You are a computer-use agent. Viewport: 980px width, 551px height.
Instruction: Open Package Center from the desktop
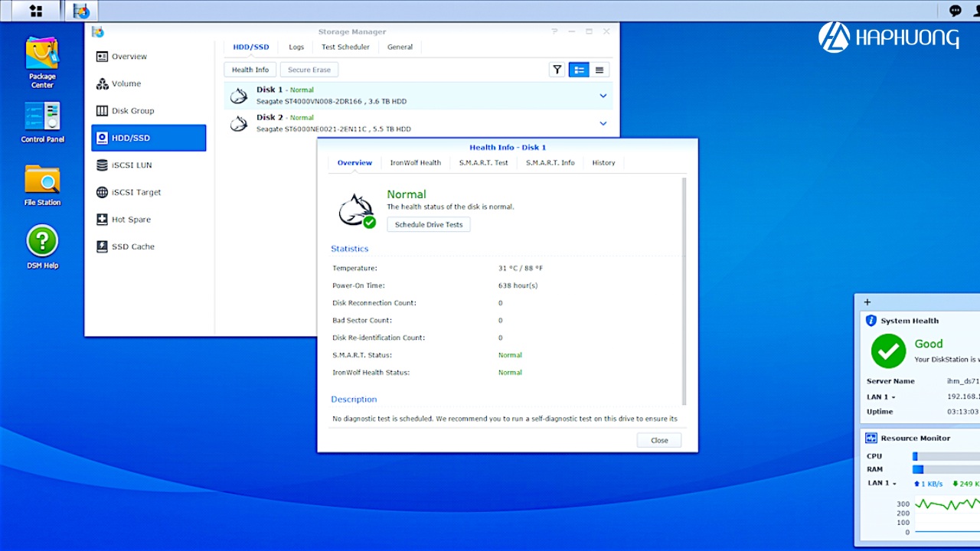pos(42,63)
